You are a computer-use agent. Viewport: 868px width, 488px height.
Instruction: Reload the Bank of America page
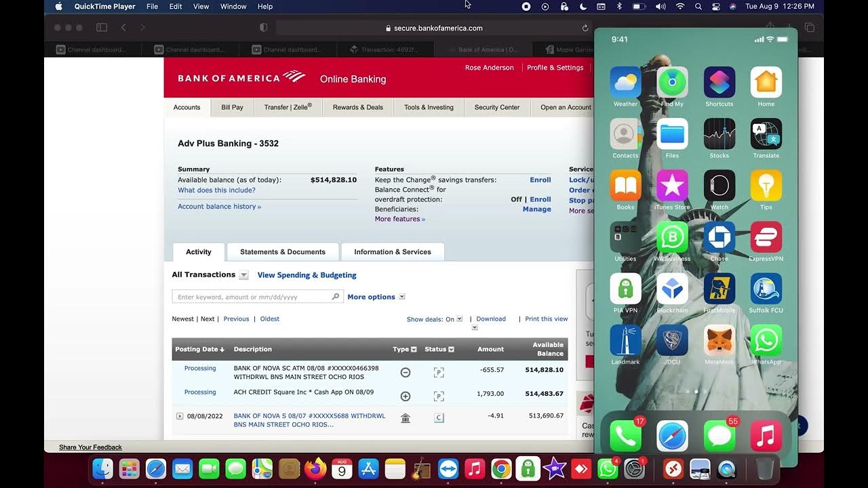(585, 28)
